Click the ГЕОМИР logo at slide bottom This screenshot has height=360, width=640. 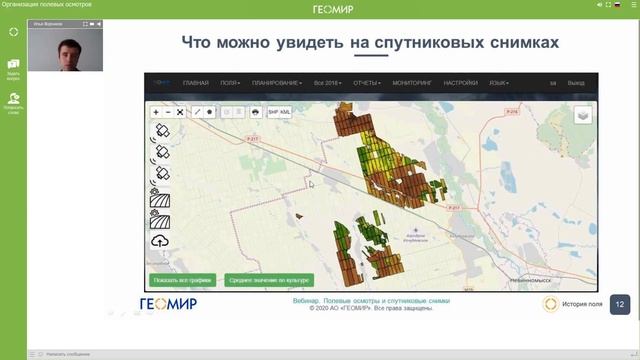point(168,304)
